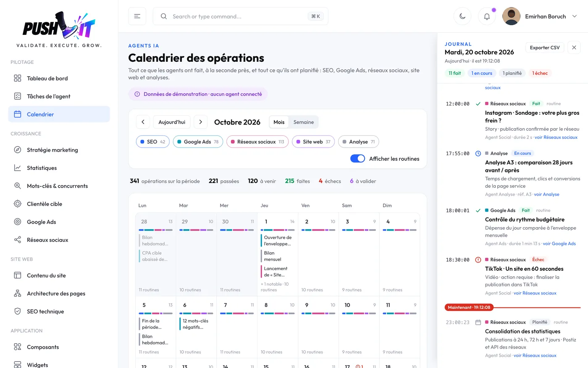Toggle the Analyse filter chip
588x368 pixels.
pos(359,142)
